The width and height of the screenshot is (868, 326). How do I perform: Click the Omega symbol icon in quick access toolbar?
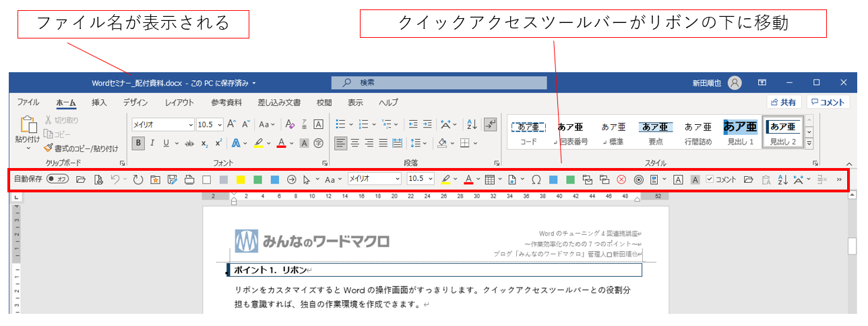pyautogui.click(x=536, y=180)
